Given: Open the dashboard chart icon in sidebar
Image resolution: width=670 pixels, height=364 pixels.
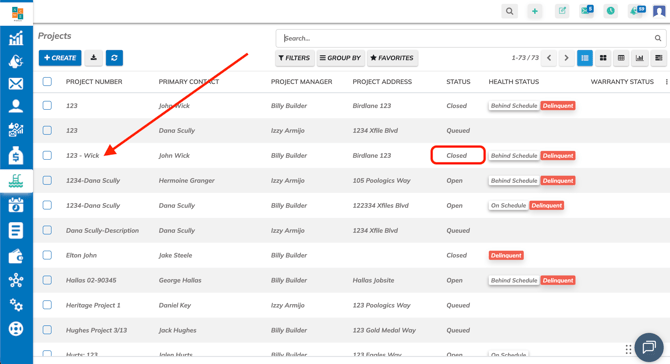Looking at the screenshot, I should coord(16,38).
